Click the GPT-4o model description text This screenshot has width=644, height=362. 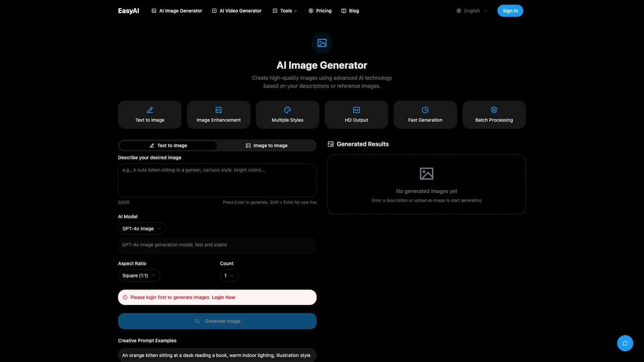175,245
